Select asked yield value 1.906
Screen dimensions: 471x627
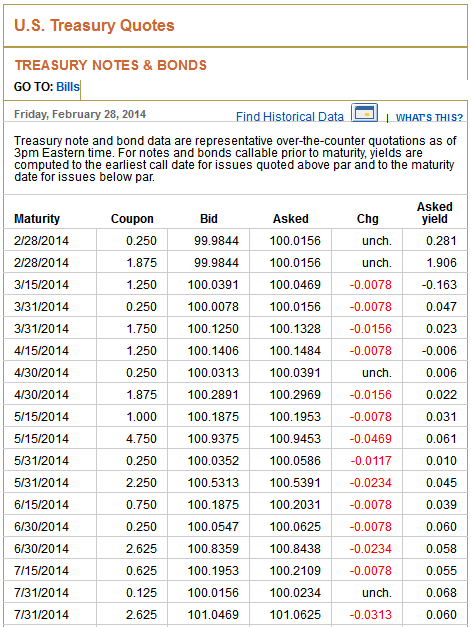point(441,263)
